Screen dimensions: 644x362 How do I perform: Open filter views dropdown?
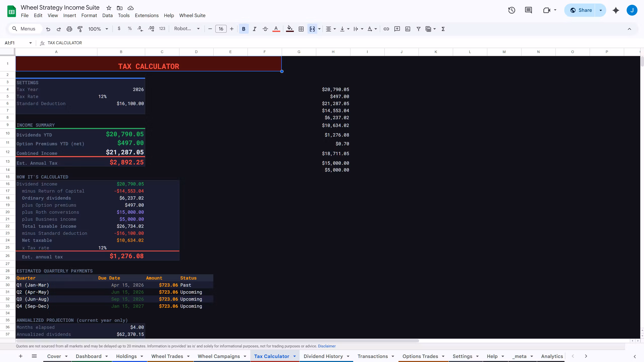pos(430,29)
